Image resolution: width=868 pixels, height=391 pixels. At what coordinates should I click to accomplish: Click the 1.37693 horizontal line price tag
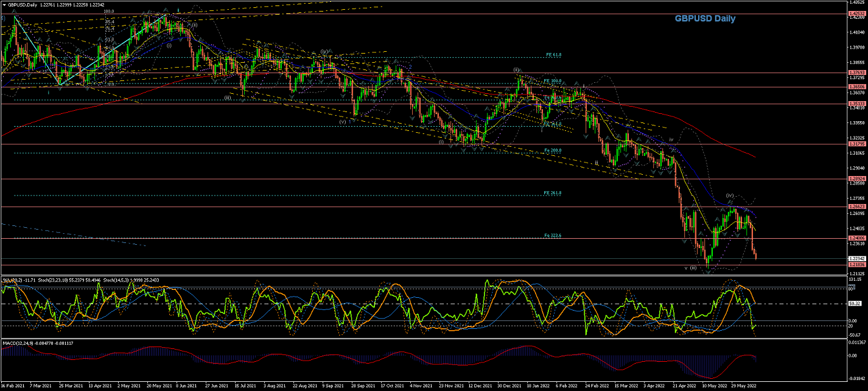coord(856,73)
